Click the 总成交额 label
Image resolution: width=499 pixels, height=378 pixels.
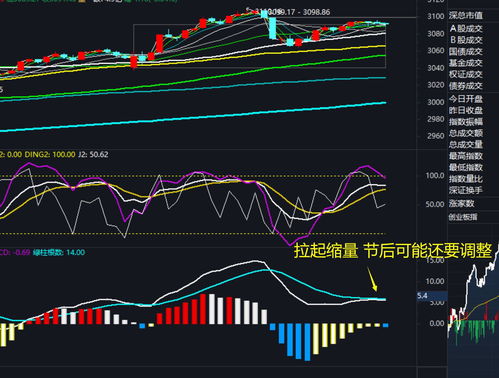pos(466,133)
